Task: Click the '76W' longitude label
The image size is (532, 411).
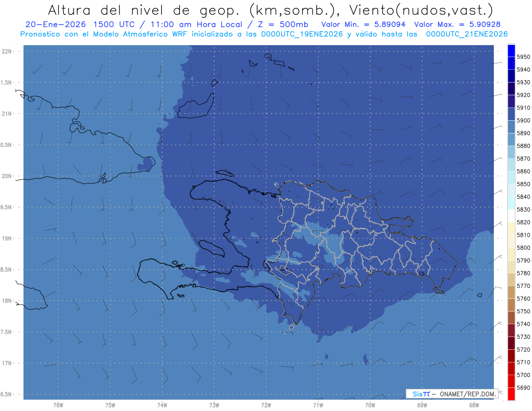Action: pyautogui.click(x=58, y=405)
